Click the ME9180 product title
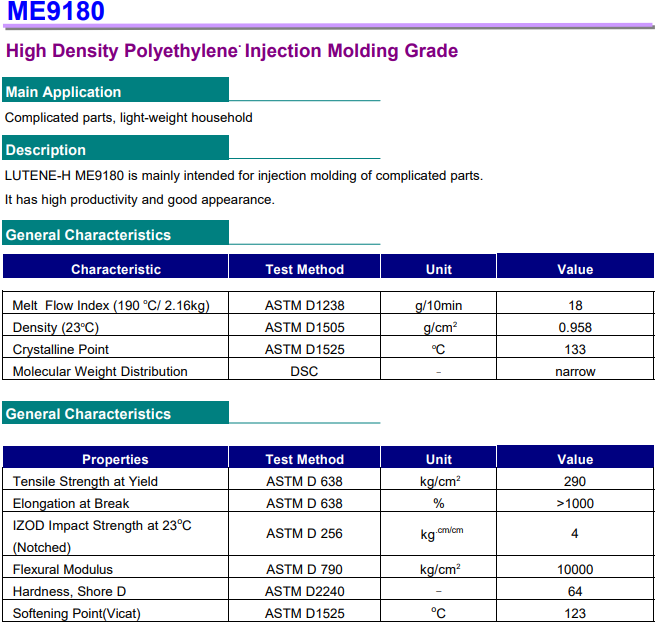The width and height of the screenshot is (657, 625). pyautogui.click(x=56, y=11)
